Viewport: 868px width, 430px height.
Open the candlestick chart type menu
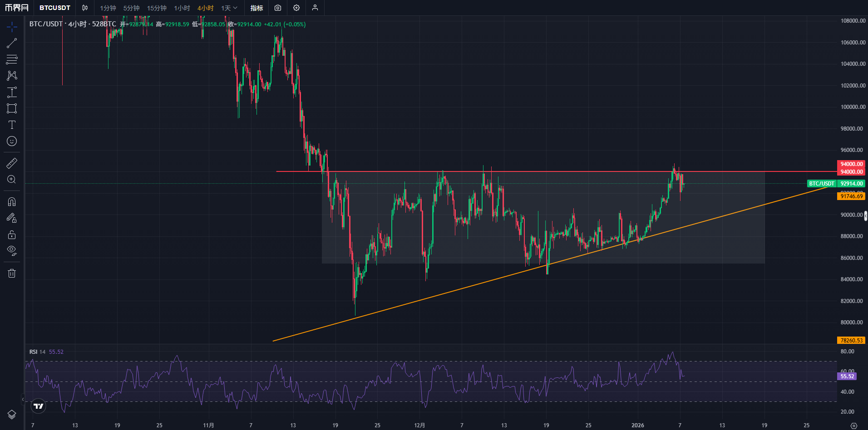85,8
